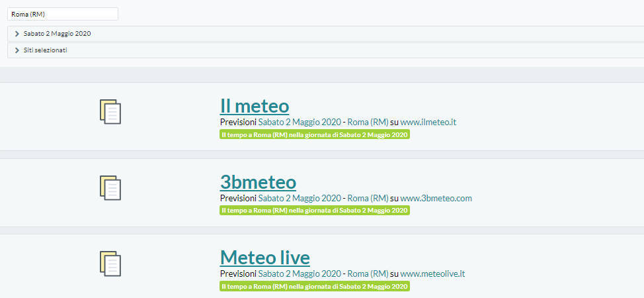Viewport: 644px width, 298px height.
Task: Open the 3bmeteo heading link
Action: click(258, 181)
